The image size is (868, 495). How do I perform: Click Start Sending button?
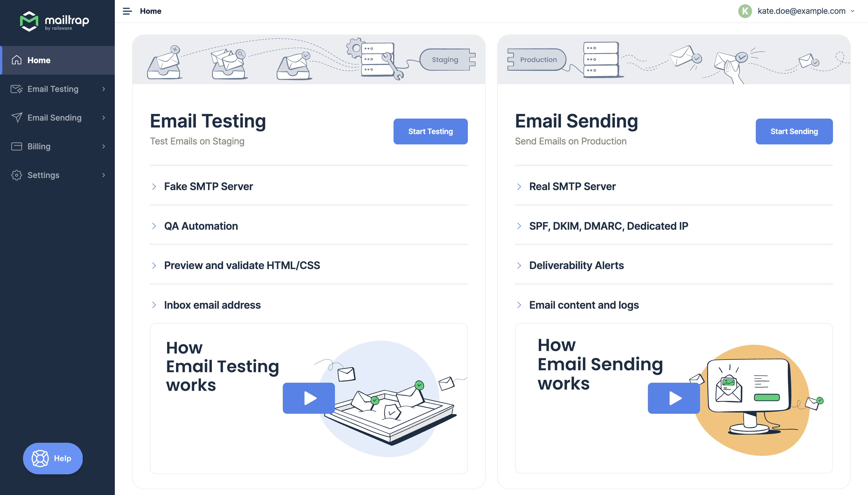tap(795, 131)
